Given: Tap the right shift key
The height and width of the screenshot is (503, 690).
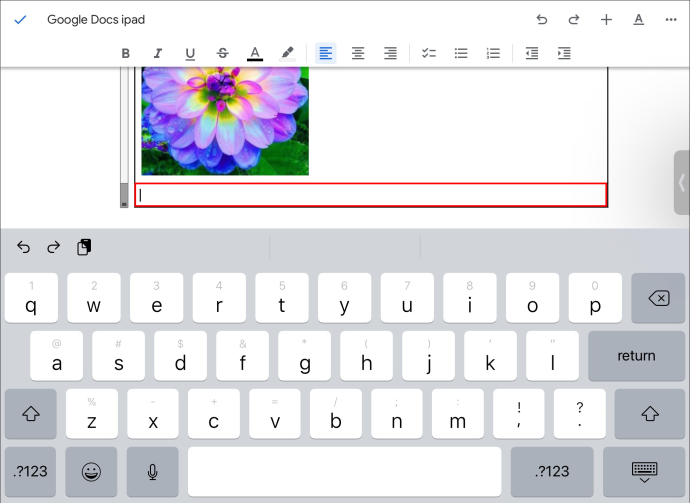Looking at the screenshot, I should coord(650,414).
